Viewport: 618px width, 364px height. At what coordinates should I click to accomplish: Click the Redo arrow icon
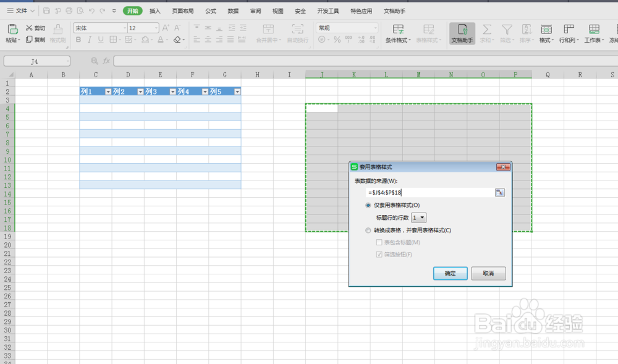point(103,11)
